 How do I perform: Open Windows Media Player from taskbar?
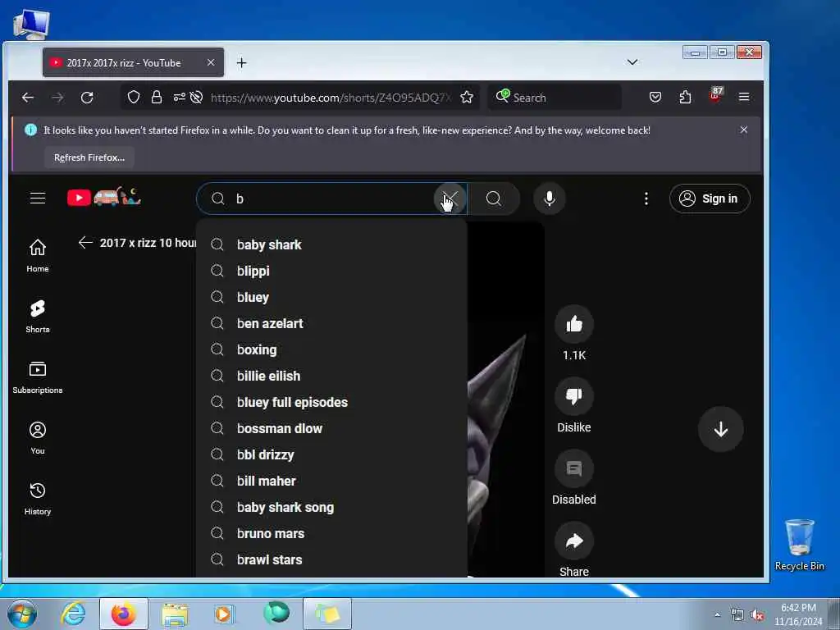[x=224, y=614]
